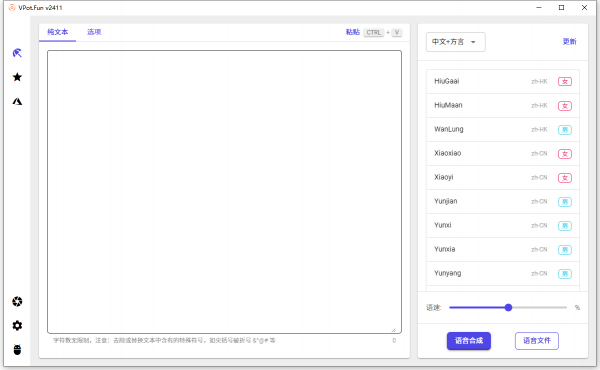Click the 语音合成 synthesize button
This screenshot has width=600, height=370.
tap(469, 341)
